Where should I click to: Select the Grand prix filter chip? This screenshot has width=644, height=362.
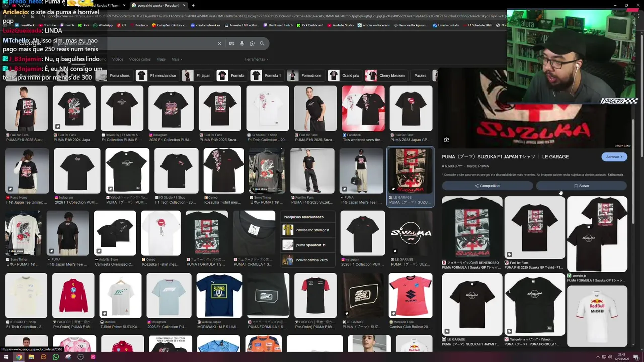[345, 76]
